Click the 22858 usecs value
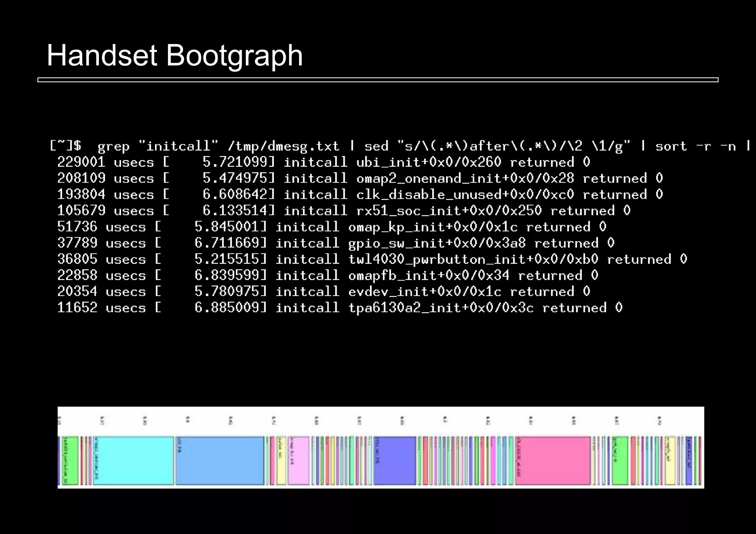This screenshot has height=534, width=756. [x=102, y=275]
